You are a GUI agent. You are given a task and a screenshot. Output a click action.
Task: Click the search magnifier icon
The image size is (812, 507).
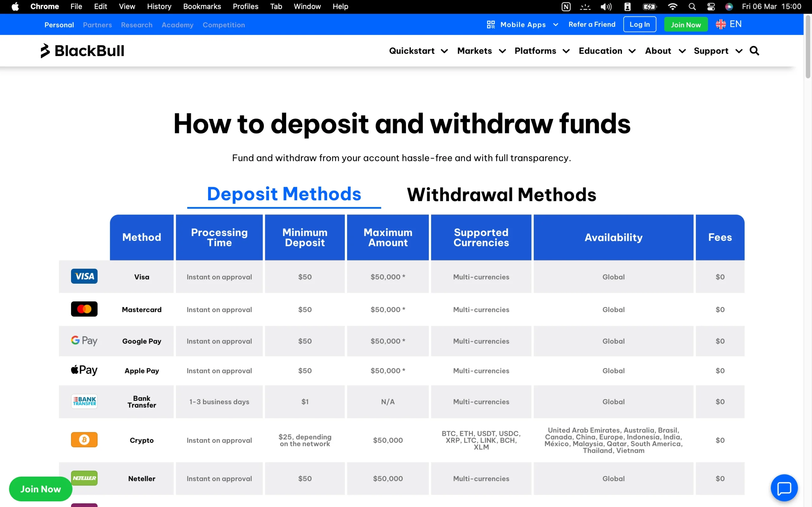click(754, 51)
